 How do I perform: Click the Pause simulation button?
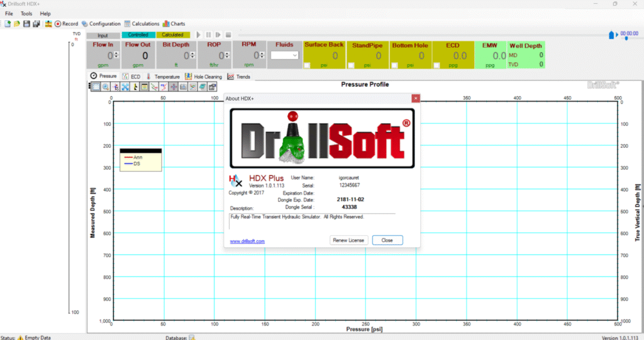[x=208, y=35]
